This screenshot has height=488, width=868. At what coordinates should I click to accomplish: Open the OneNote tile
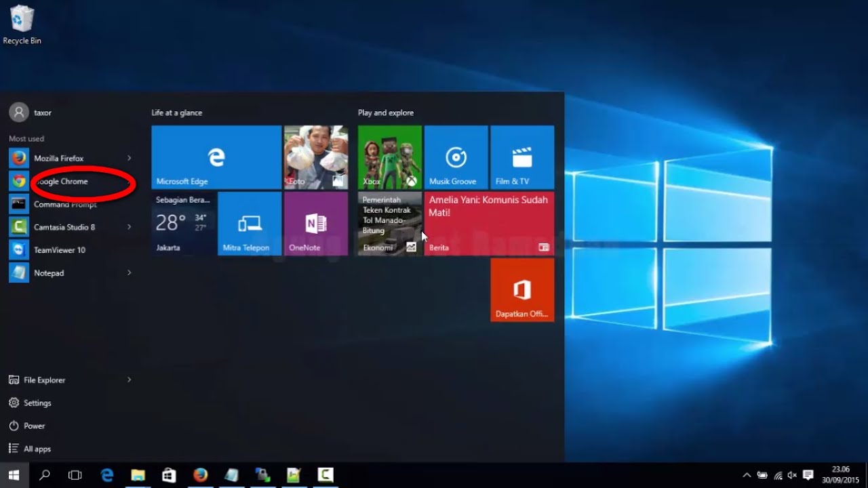click(x=316, y=224)
